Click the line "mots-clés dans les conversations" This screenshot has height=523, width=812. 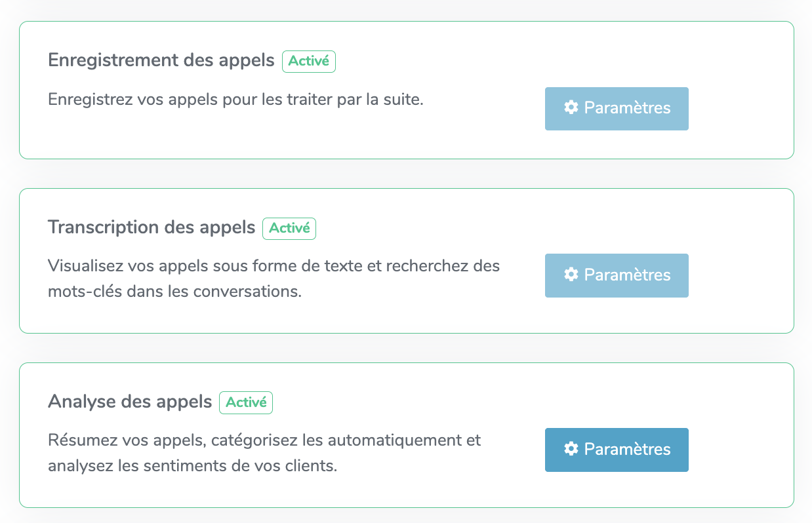coord(174,292)
